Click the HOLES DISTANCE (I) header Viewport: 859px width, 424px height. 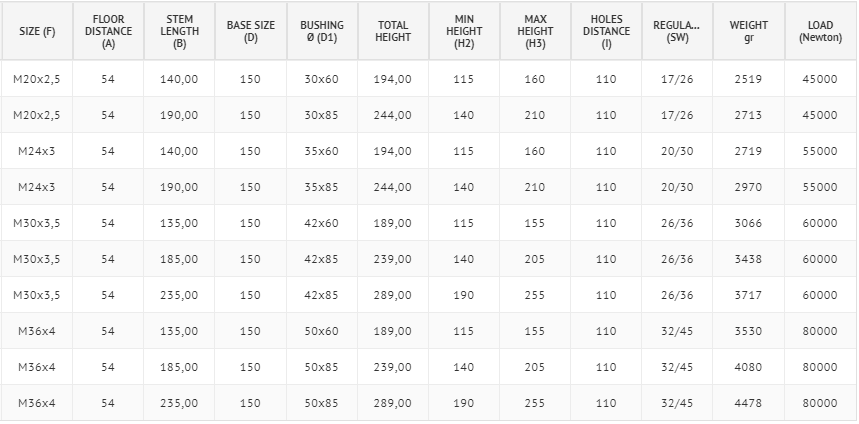coord(606,31)
